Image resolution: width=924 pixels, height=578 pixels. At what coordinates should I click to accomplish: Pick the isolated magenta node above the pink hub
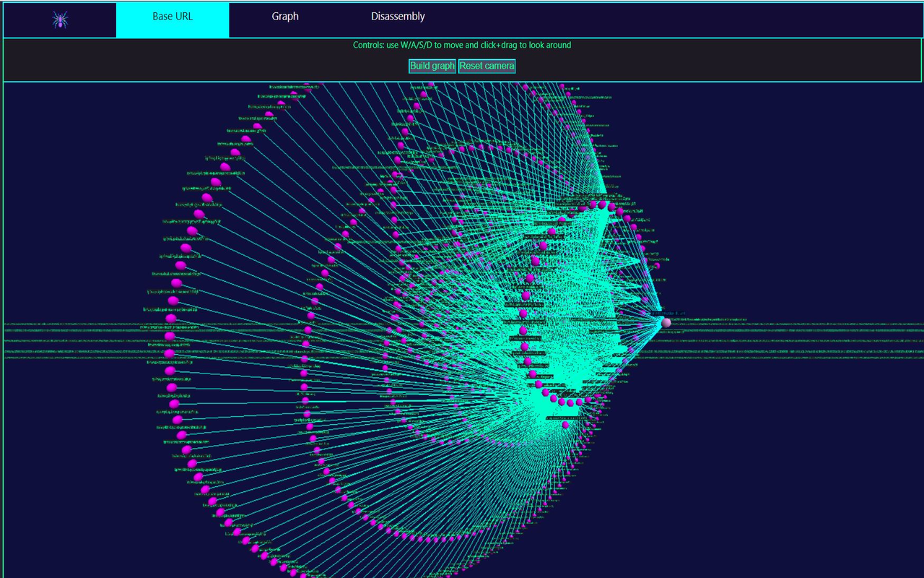coord(657,266)
